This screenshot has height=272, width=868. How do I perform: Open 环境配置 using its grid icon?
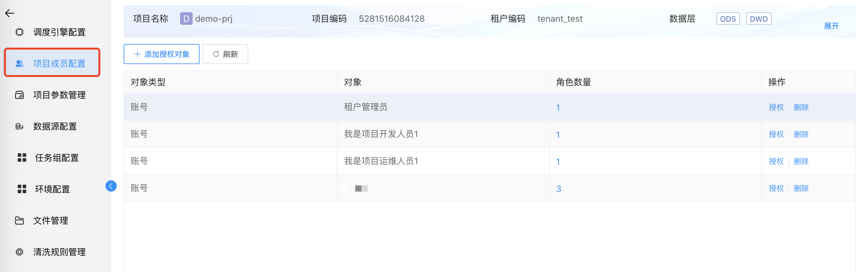(22, 189)
